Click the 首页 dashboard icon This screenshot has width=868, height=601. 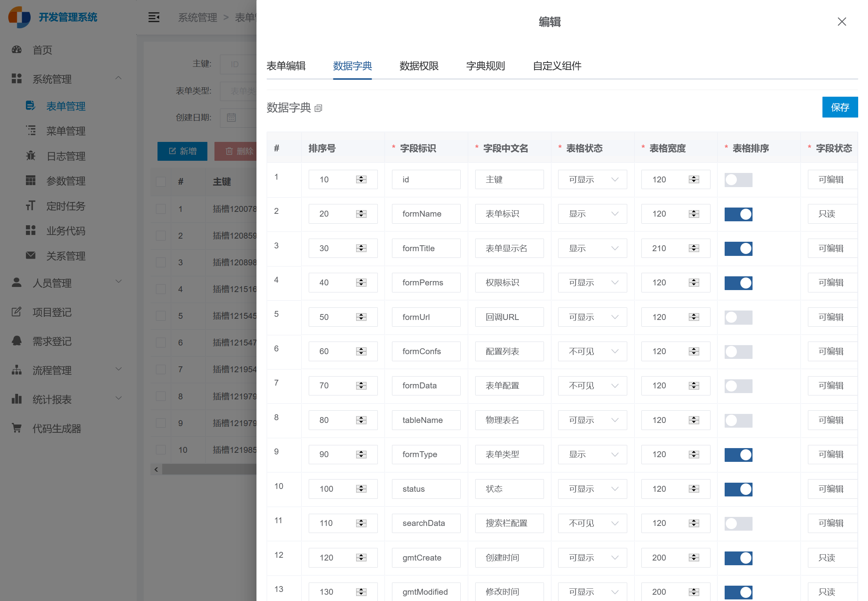(16, 50)
